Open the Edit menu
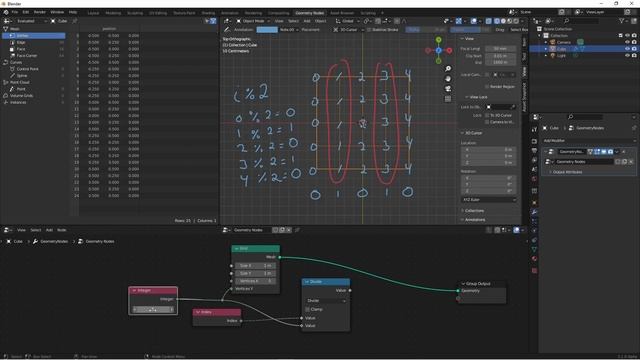This screenshot has height=360, width=640. 26,12
